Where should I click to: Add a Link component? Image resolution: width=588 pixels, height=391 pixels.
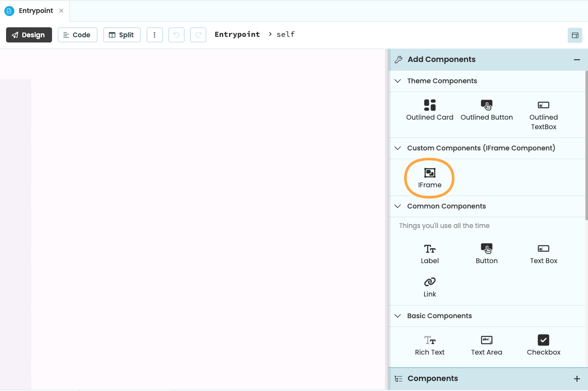(x=429, y=282)
